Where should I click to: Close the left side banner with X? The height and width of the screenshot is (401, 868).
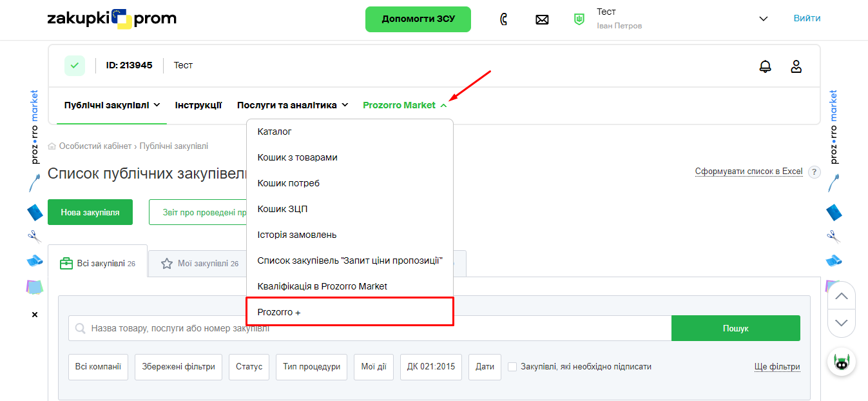click(35, 315)
